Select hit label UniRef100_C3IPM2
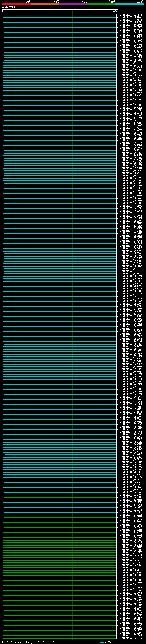Viewport: 146px width, 644px height. pyautogui.click(x=131, y=548)
